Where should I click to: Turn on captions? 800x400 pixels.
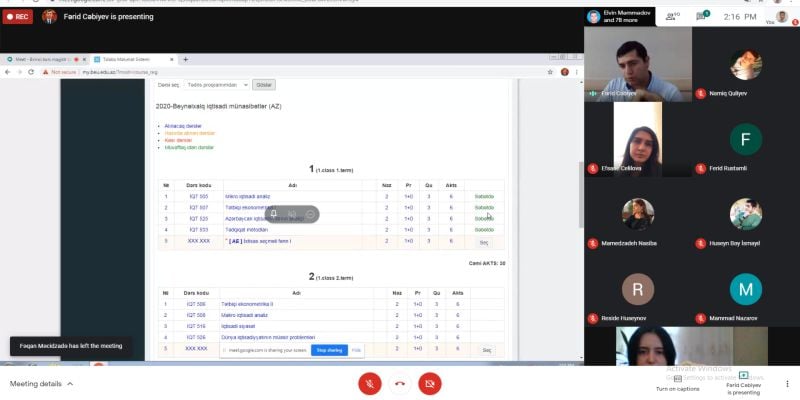coord(677,383)
